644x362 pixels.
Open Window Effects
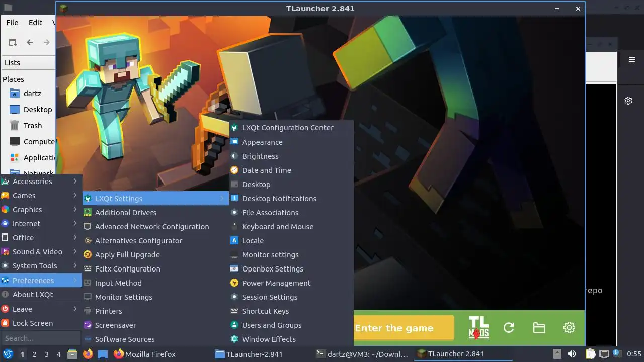[x=291, y=339]
